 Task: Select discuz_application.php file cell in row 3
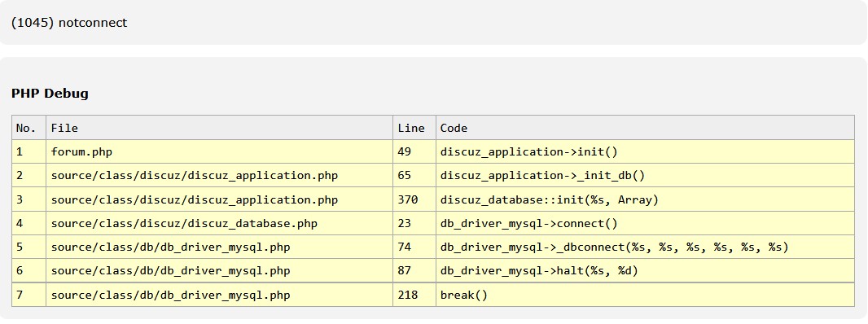point(219,199)
